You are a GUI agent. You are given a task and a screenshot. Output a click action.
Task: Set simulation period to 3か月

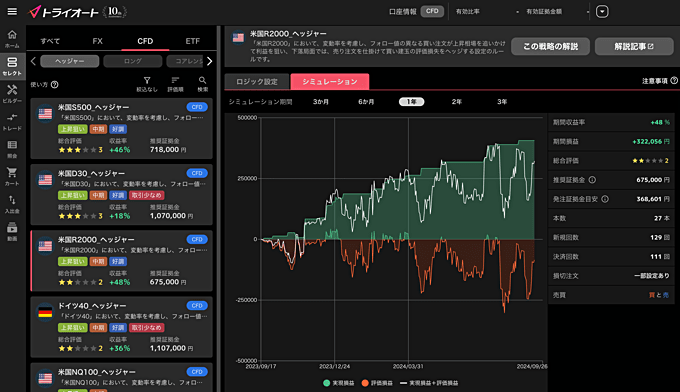[321, 102]
